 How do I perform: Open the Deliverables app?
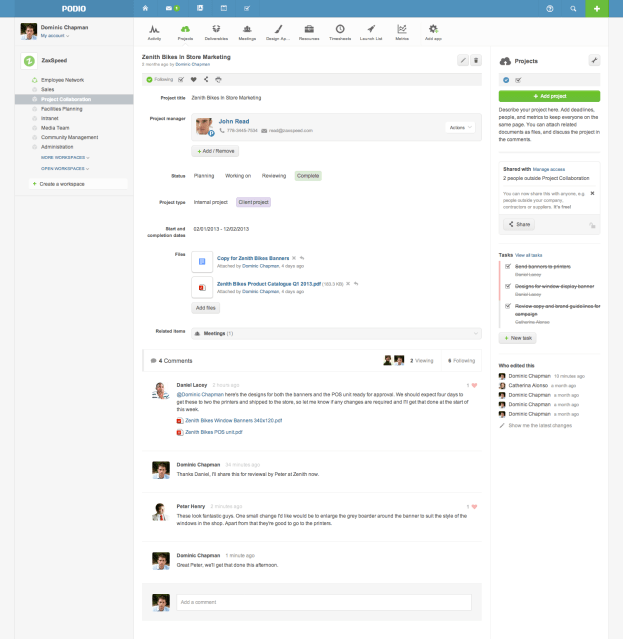(x=216, y=32)
